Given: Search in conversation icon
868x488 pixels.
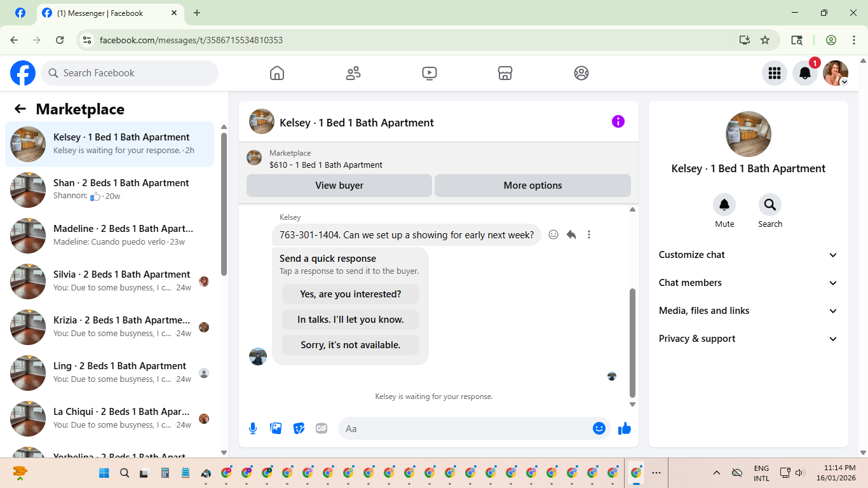Looking at the screenshot, I should 770,205.
